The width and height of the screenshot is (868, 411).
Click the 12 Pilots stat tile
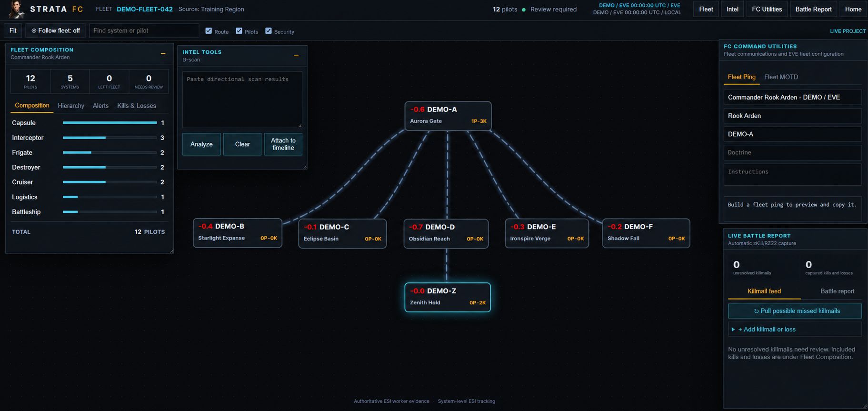[30, 81]
